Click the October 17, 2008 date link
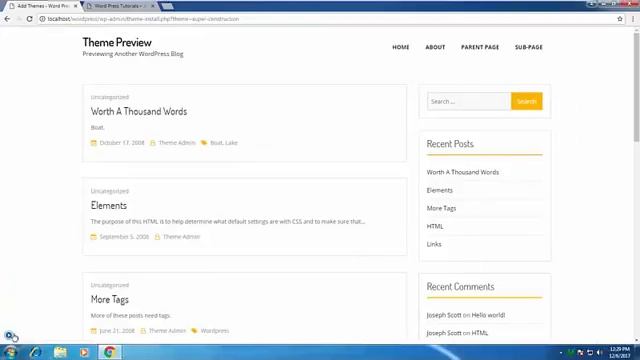 coord(122,143)
